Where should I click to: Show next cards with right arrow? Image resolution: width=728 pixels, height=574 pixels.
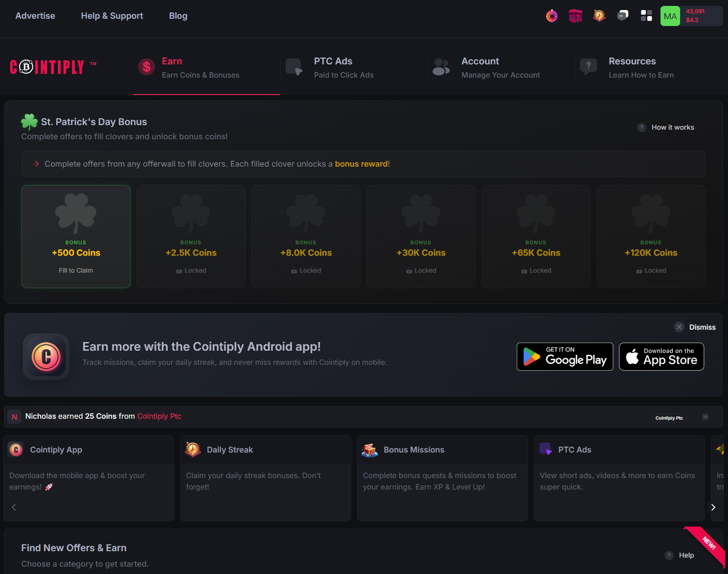(x=713, y=507)
